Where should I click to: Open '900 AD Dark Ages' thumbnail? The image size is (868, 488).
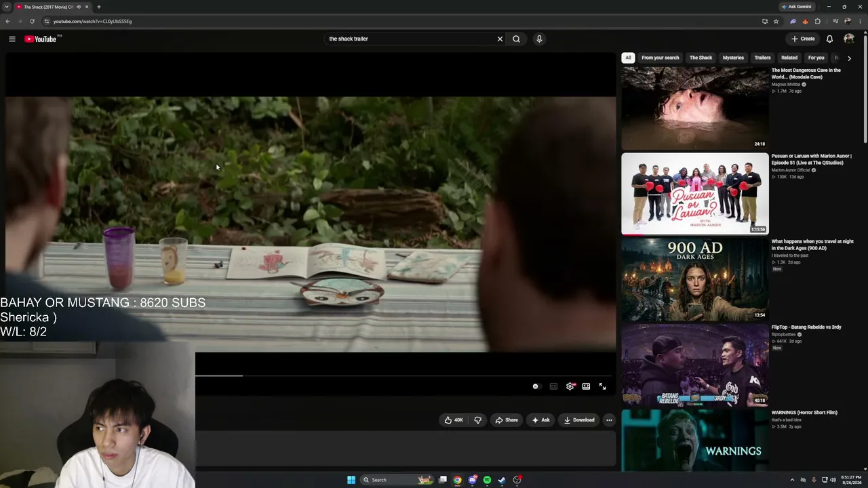pos(695,279)
